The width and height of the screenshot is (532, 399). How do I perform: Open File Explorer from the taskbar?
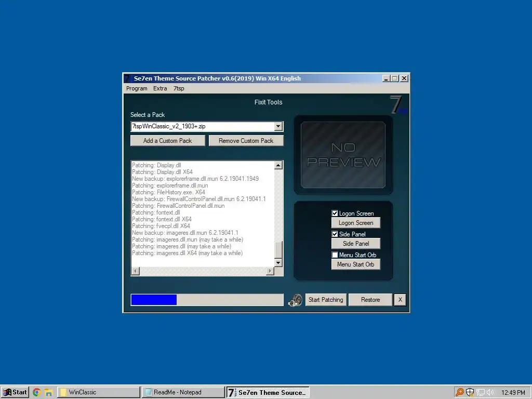pos(48,392)
